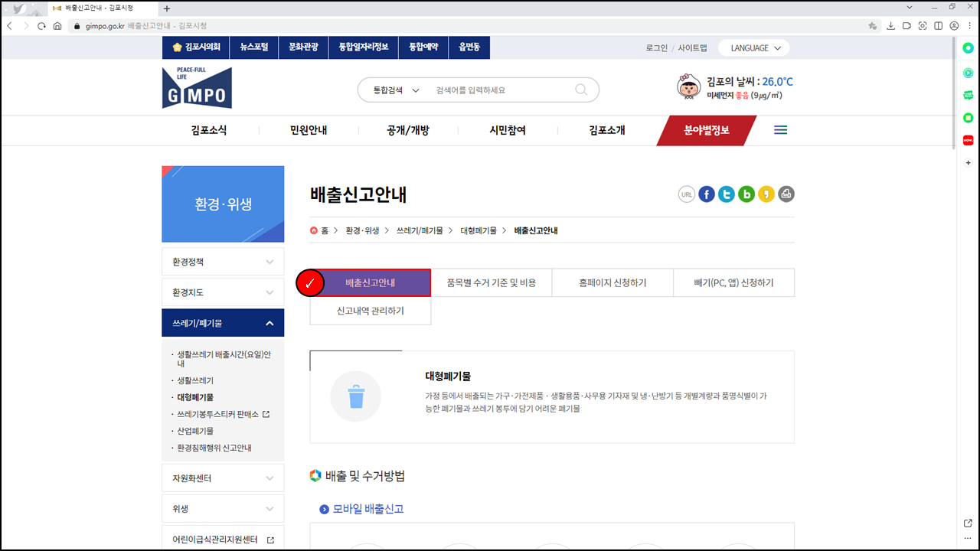This screenshot has width=980, height=551.
Task: Open the browser three-dot menu
Action: 970,26
